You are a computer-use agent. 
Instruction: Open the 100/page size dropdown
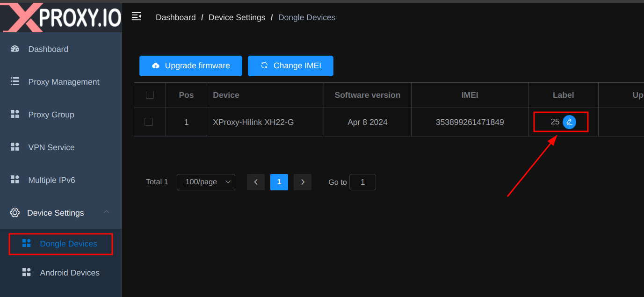pos(206,182)
